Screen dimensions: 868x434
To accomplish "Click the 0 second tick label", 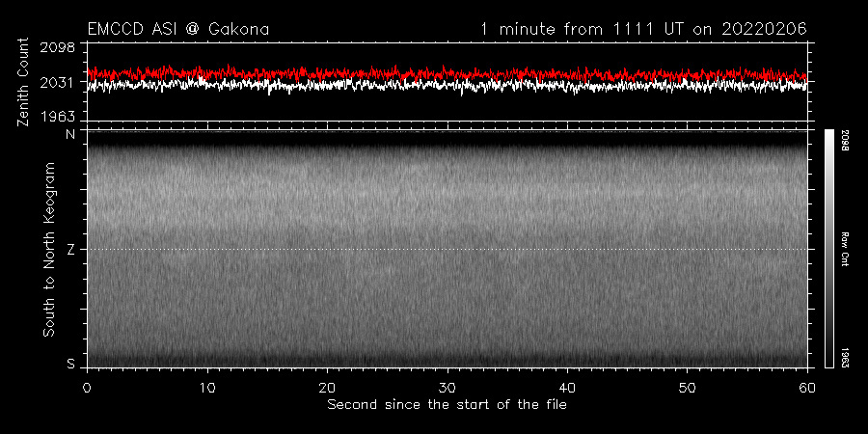I will pyautogui.click(x=88, y=388).
